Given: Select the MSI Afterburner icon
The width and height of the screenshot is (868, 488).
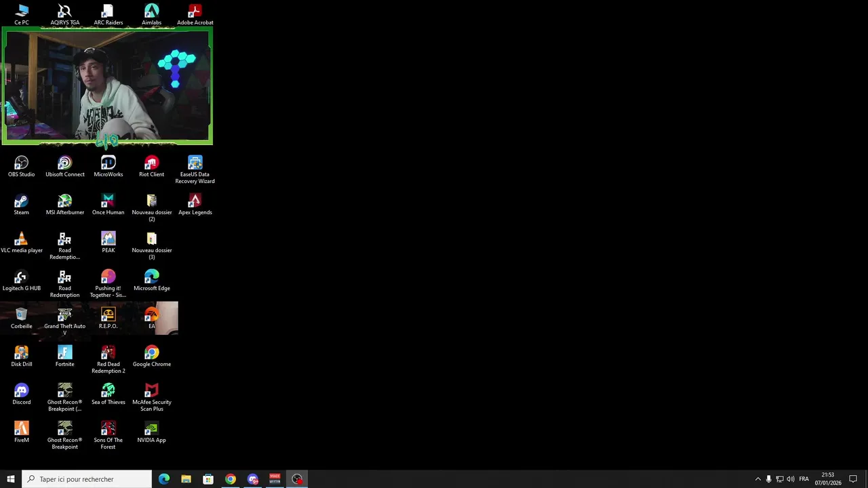Looking at the screenshot, I should click(x=65, y=205).
